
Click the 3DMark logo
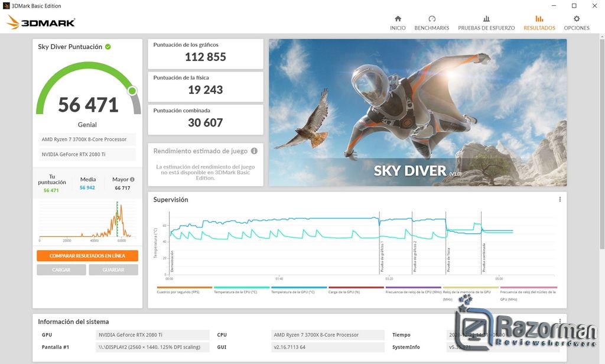(x=41, y=22)
